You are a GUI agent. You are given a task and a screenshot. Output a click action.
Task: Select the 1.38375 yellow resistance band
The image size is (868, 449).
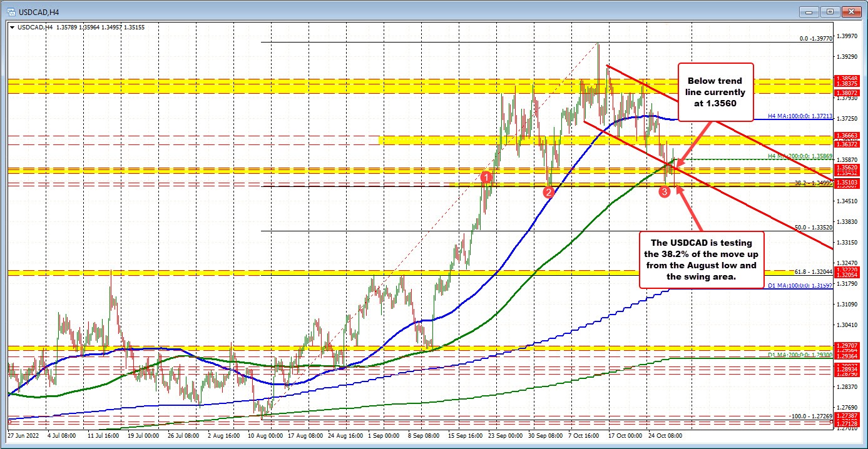[x=848, y=83]
